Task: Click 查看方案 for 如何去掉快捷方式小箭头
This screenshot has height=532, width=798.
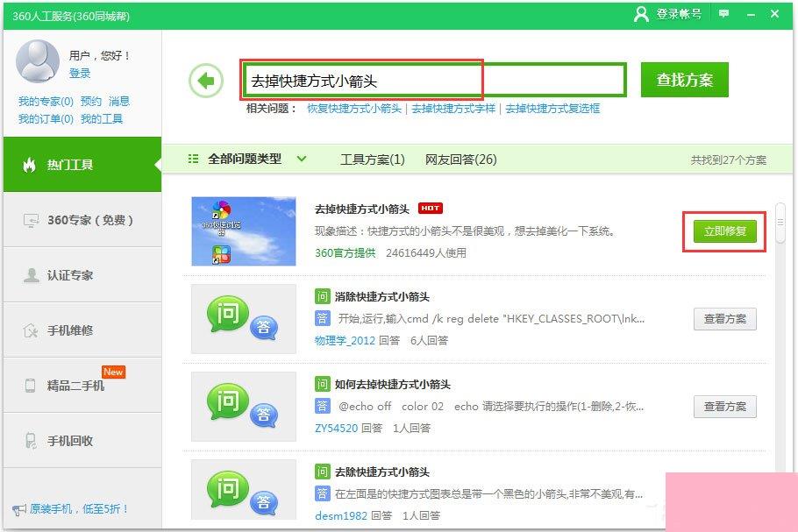Action: click(724, 407)
